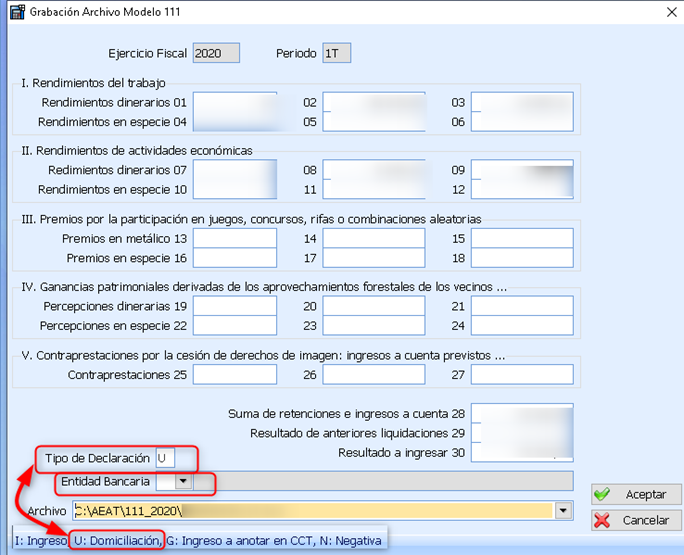Click Percepciones en especie field 24
The width and height of the screenshot is (684, 555).
[522, 326]
